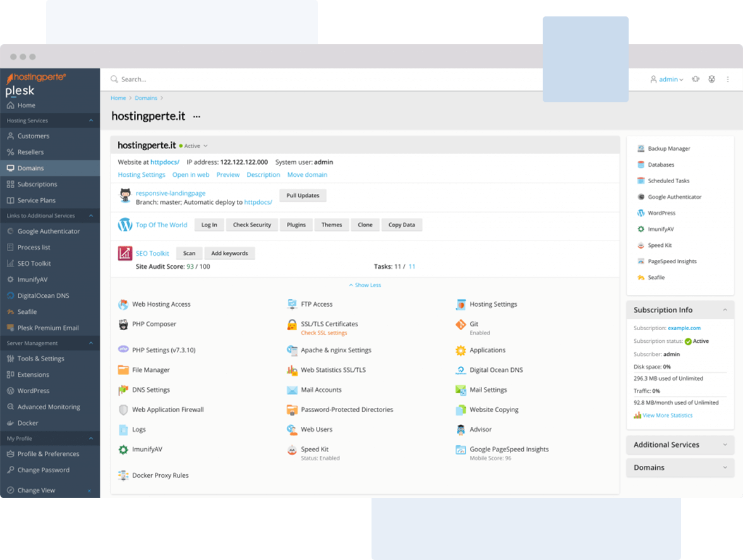
Task: Expand the Domains panel on the right
Action: point(724,468)
